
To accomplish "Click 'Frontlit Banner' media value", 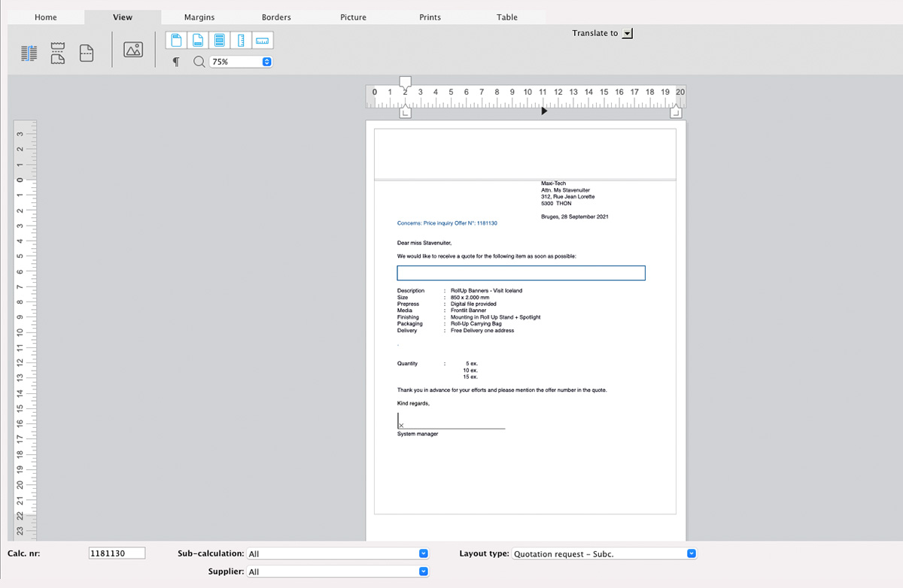I will [x=468, y=311].
